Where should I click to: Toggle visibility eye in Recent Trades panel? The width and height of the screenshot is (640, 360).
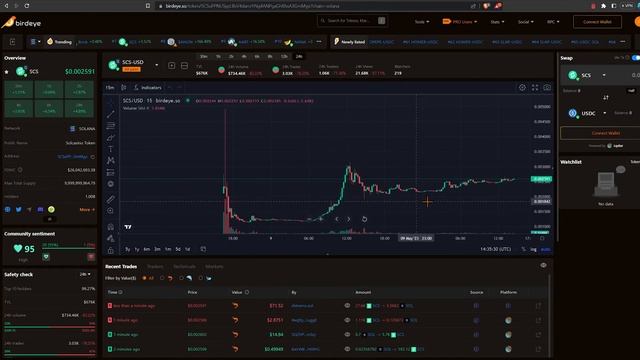click(x=543, y=265)
